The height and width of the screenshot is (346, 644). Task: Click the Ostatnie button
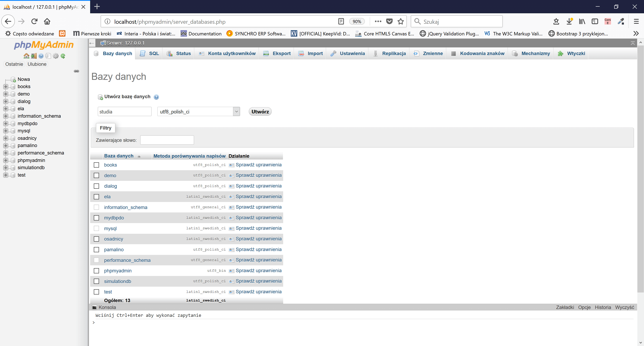[14, 64]
